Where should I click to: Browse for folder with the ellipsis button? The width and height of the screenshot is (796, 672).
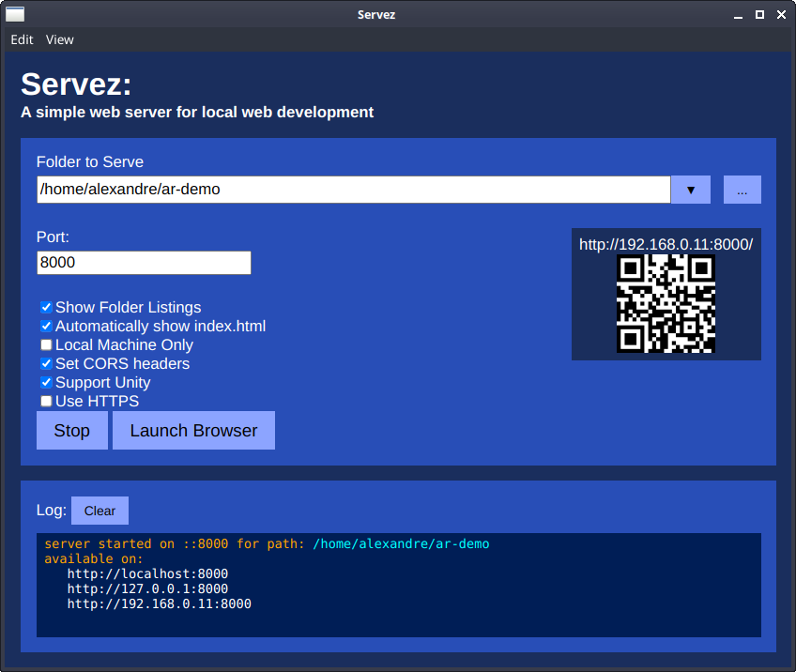tap(742, 190)
